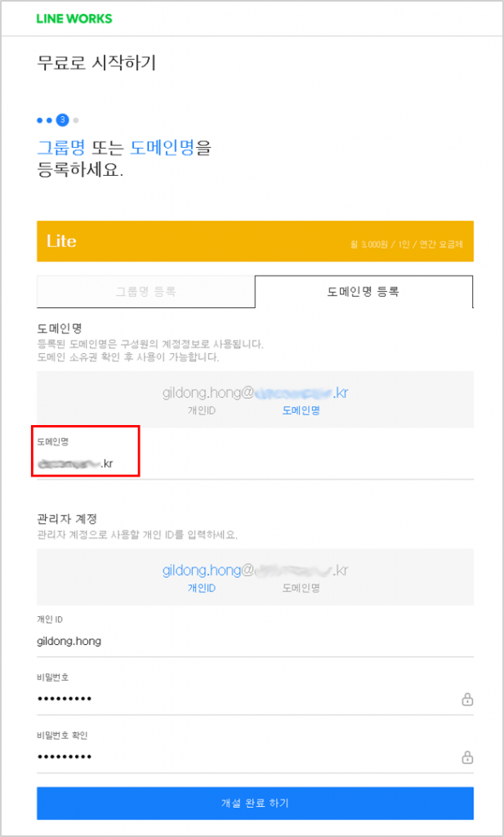Click the blue 개인ID label in the admin preview box

[x=201, y=589]
